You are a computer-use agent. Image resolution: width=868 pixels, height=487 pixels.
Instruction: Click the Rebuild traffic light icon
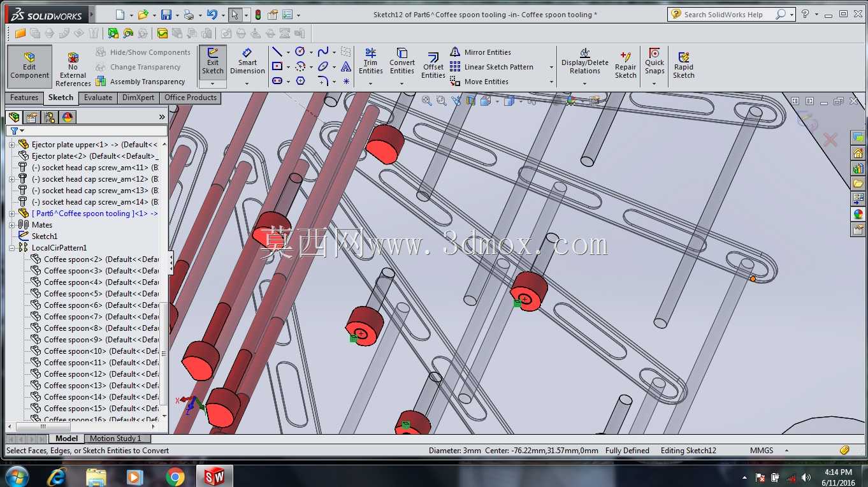[257, 15]
